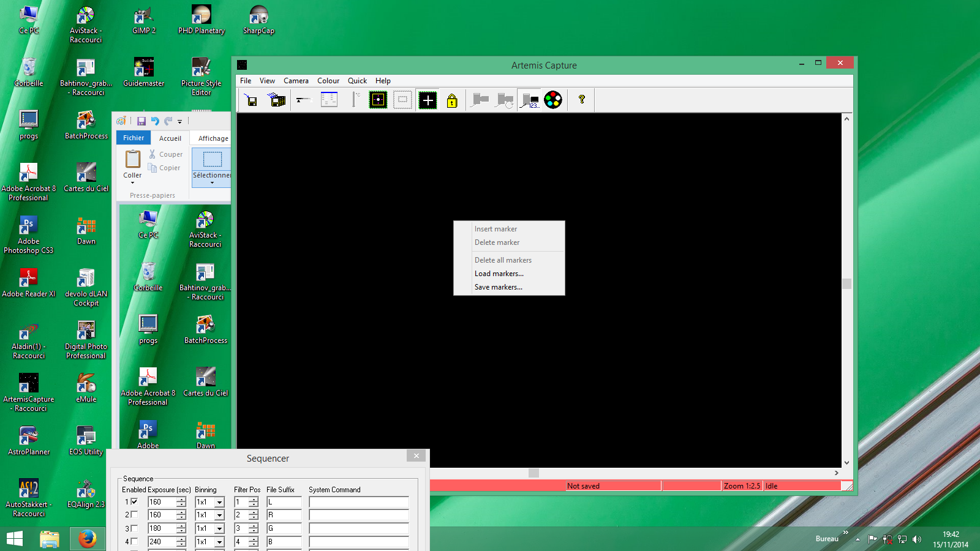The height and width of the screenshot is (551, 980).
Task: Show hidden system tray icons
Action: point(858,539)
